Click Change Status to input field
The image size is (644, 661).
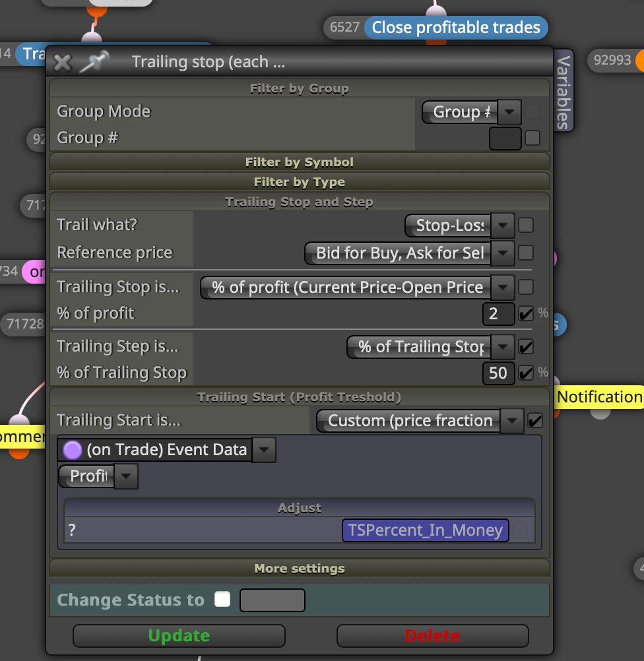(273, 600)
